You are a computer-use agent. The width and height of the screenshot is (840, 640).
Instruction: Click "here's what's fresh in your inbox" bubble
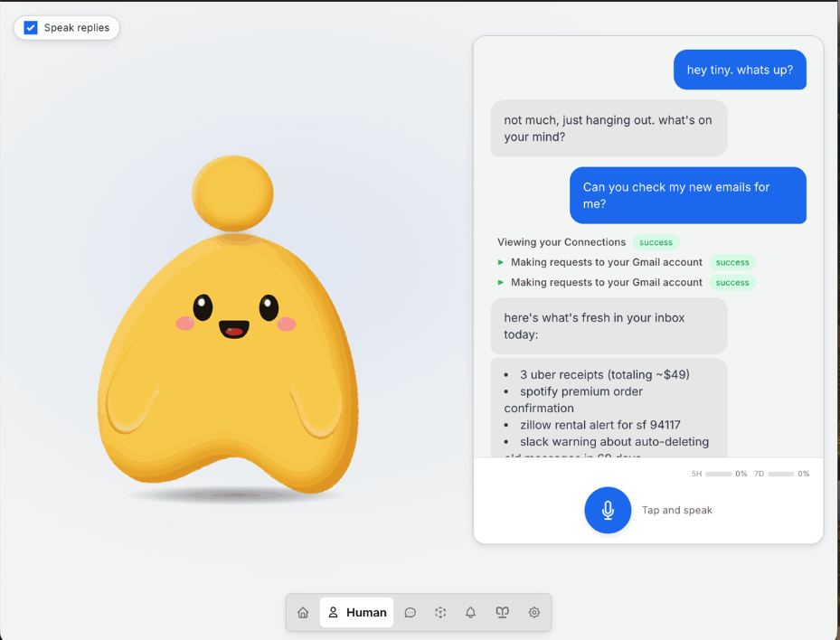click(x=609, y=326)
